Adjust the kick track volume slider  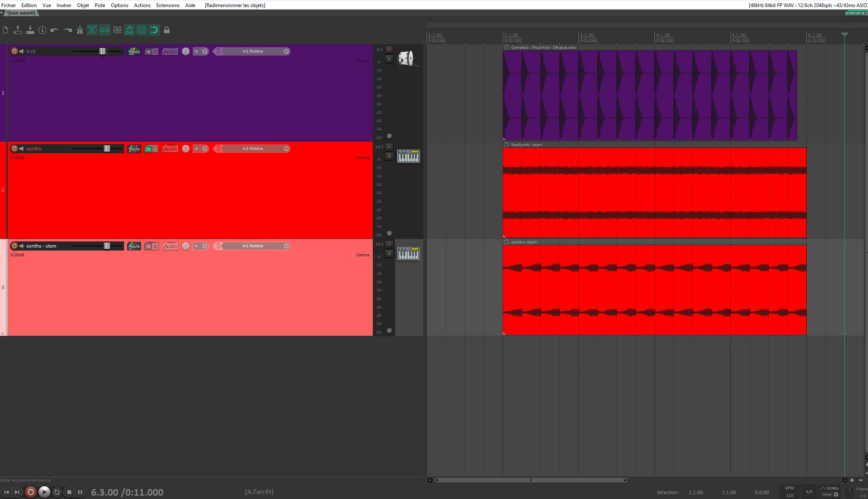pos(101,51)
